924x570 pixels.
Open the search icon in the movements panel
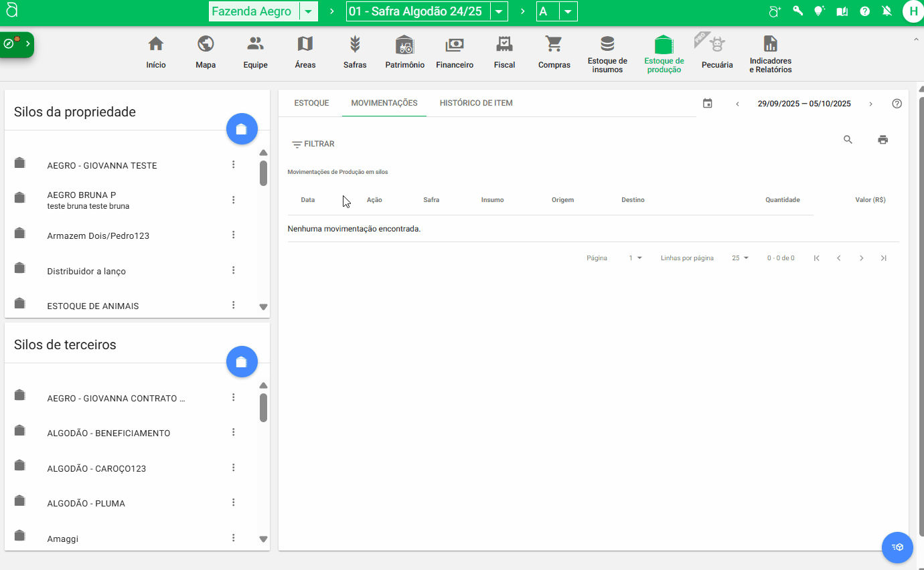(x=848, y=140)
